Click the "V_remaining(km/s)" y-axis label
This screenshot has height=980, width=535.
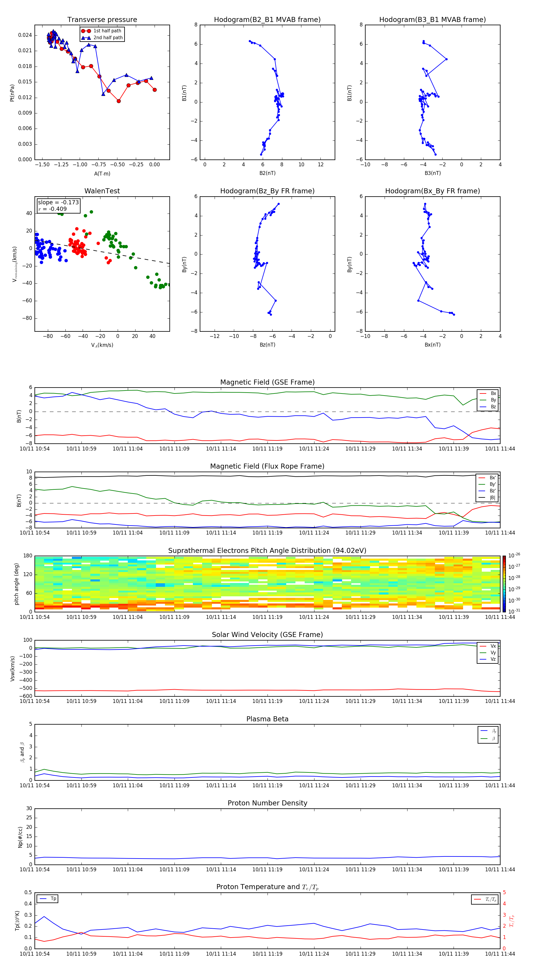coord(15,264)
